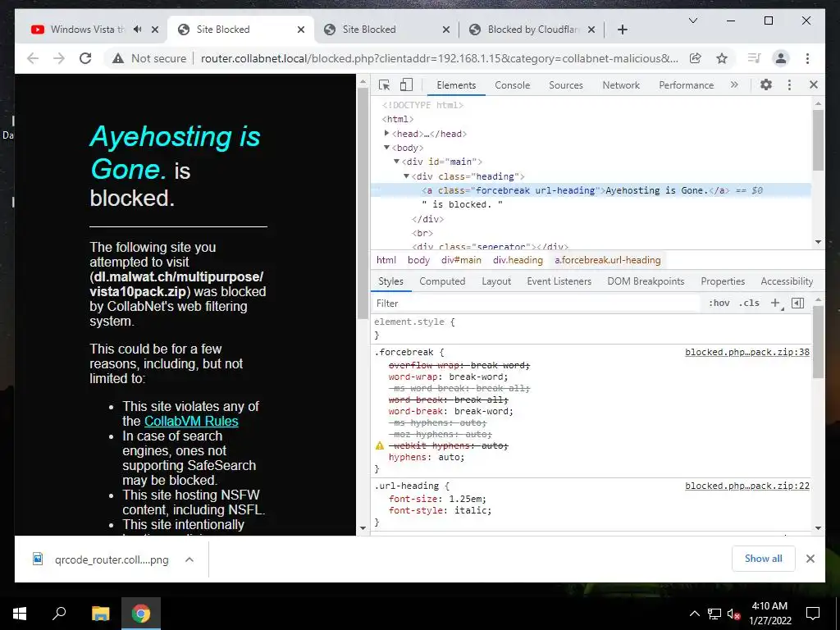Open the DOM Breakpoints tab

(646, 281)
